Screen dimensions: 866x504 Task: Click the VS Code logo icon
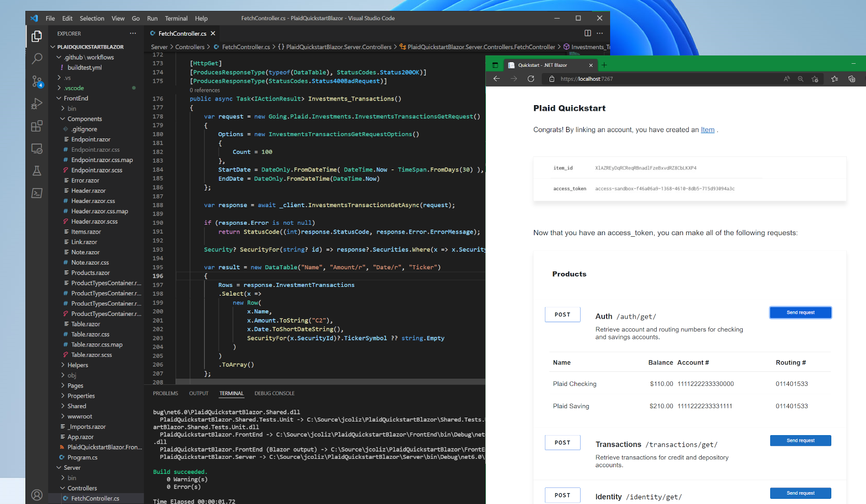click(x=34, y=18)
